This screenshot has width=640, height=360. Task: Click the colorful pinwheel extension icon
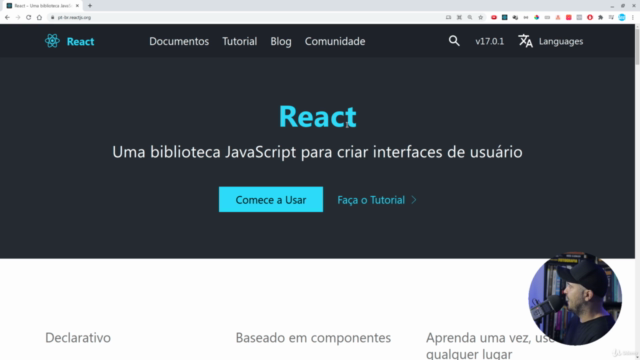click(x=536, y=17)
